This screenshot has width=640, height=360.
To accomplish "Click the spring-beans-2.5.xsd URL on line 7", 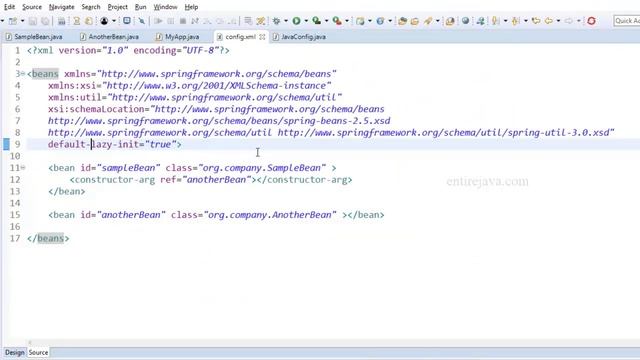I will pyautogui.click(x=219, y=121).
